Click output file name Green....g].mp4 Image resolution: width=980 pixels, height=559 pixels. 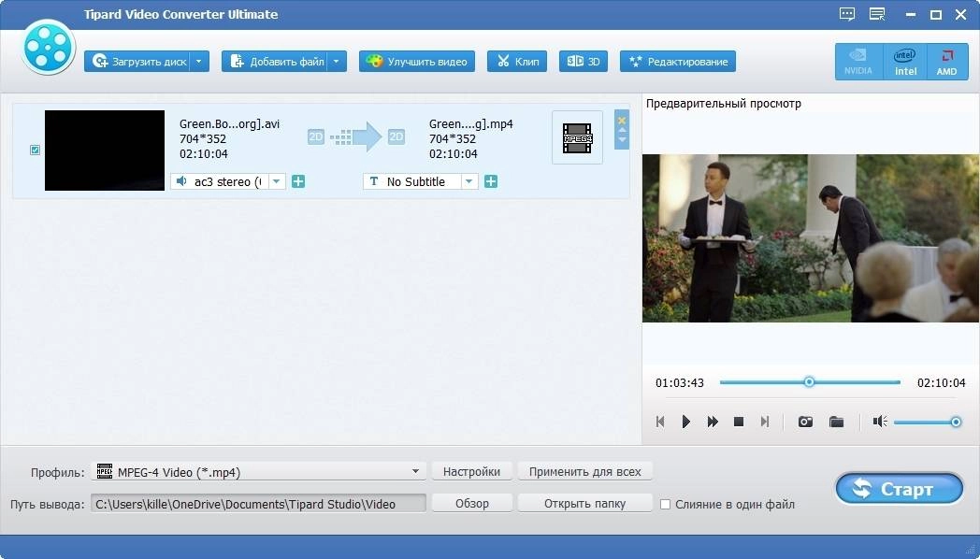click(x=470, y=123)
